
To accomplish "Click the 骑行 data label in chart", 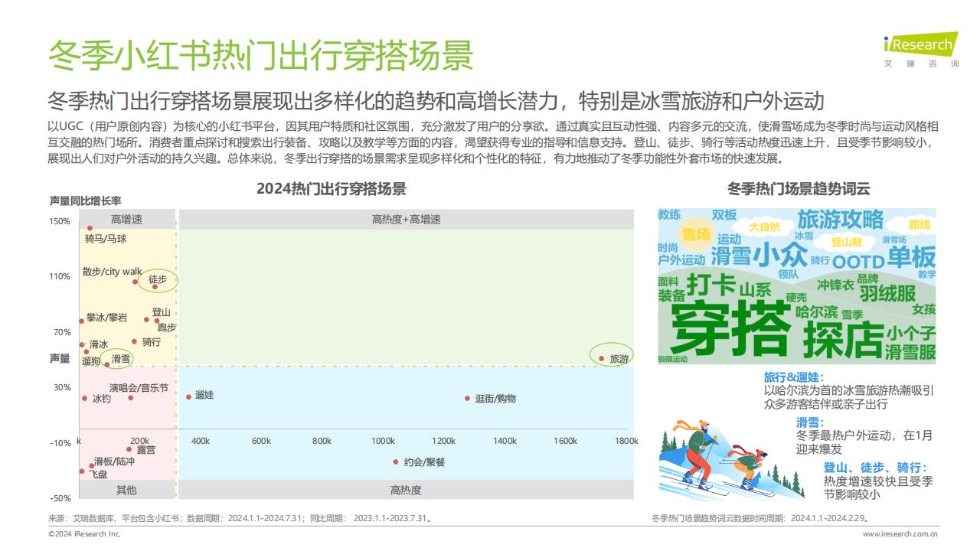I will point(152,342).
